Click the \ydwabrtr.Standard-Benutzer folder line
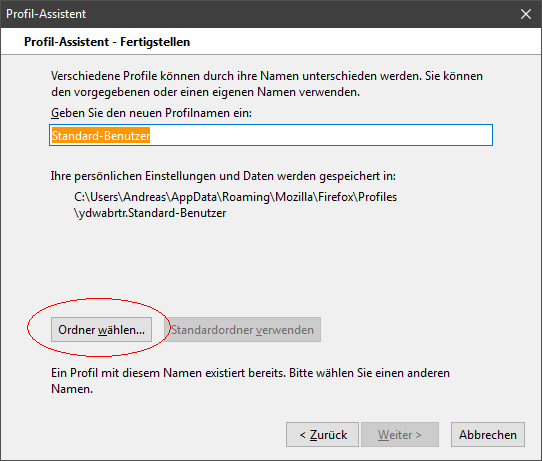This screenshot has width=543, height=461. pos(150,213)
